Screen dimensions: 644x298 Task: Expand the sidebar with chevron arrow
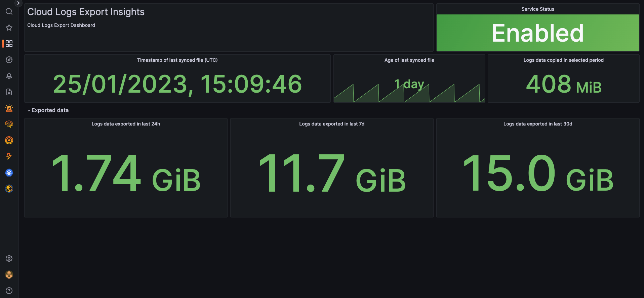point(18,3)
